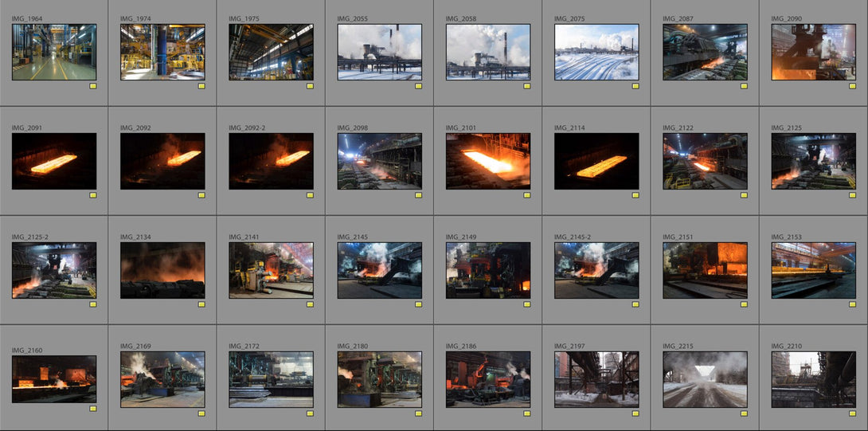Click yellow label badge under IMG_2101
Image resolution: width=868 pixels, height=431 pixels.
527,195
